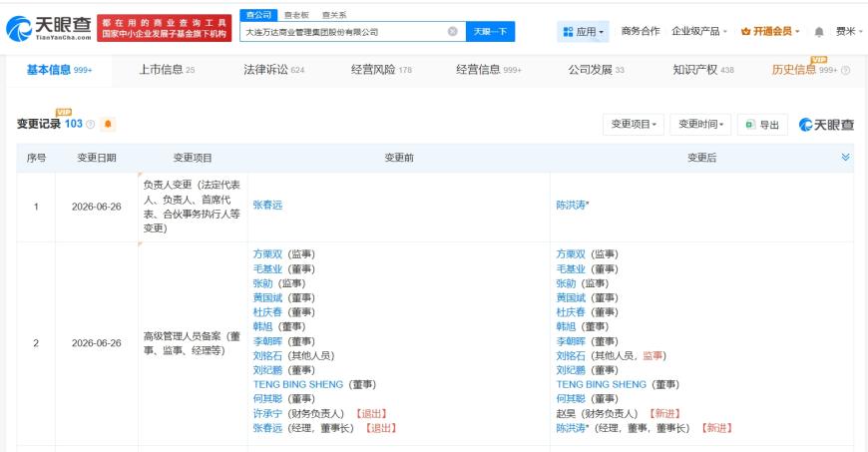Switch to the 查关系 search tab
868x452 pixels.
point(334,15)
